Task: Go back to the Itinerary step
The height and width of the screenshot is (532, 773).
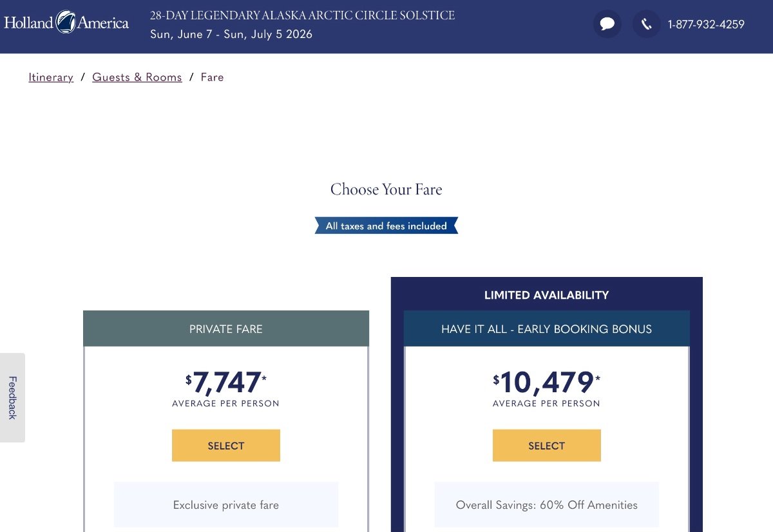Action: [x=51, y=77]
